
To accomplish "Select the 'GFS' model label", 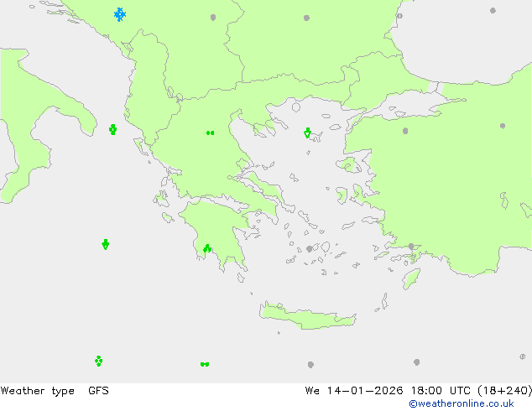I will [98, 391].
